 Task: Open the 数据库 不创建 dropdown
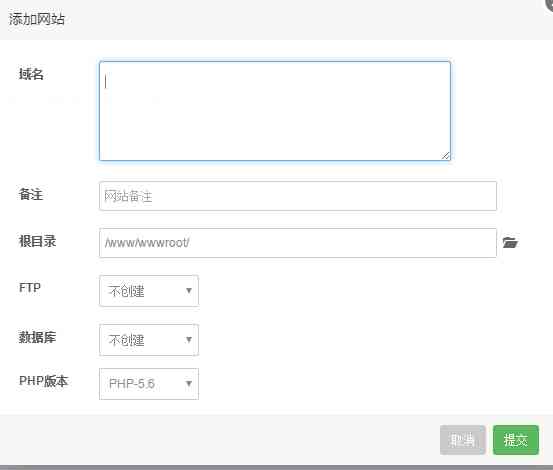149,340
